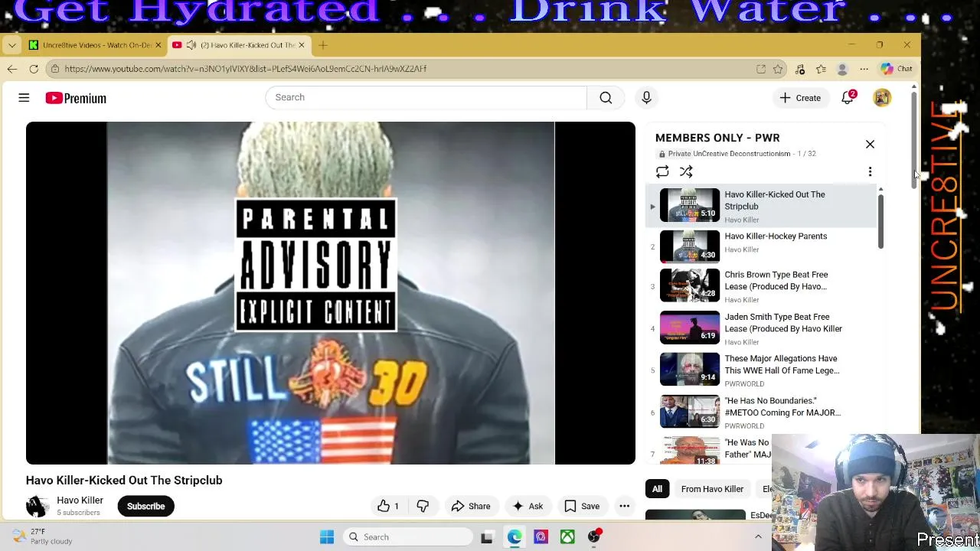
Task: Like the video with thumbs up
Action: pyautogui.click(x=388, y=506)
